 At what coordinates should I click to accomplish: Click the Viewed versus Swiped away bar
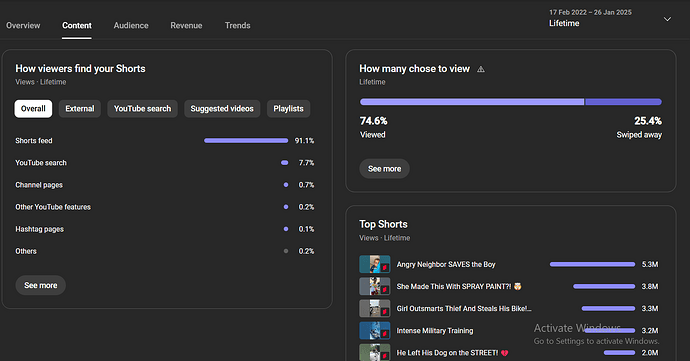coord(510,102)
